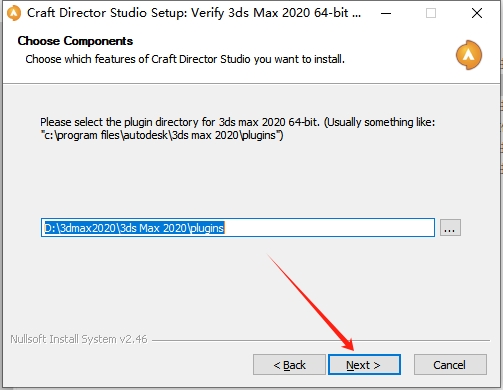Click the highlighted D:\3dmax2020 path text
Screen dimensions: 503x390
coord(134,228)
